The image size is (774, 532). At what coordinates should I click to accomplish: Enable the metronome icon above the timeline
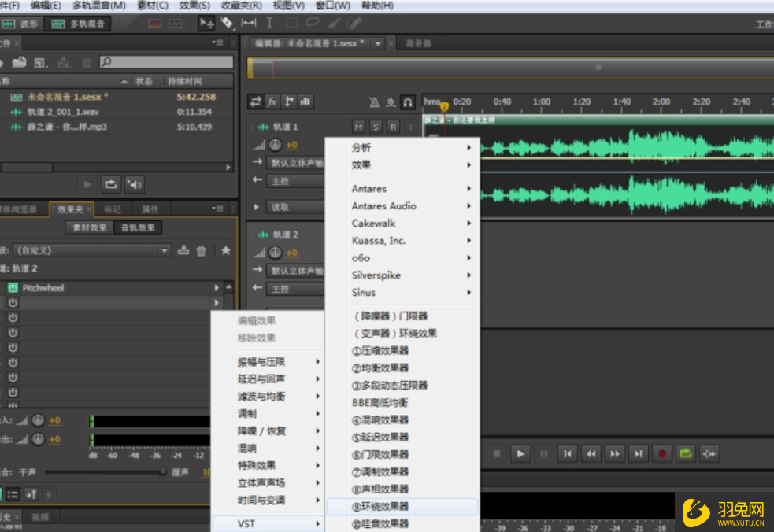click(374, 101)
